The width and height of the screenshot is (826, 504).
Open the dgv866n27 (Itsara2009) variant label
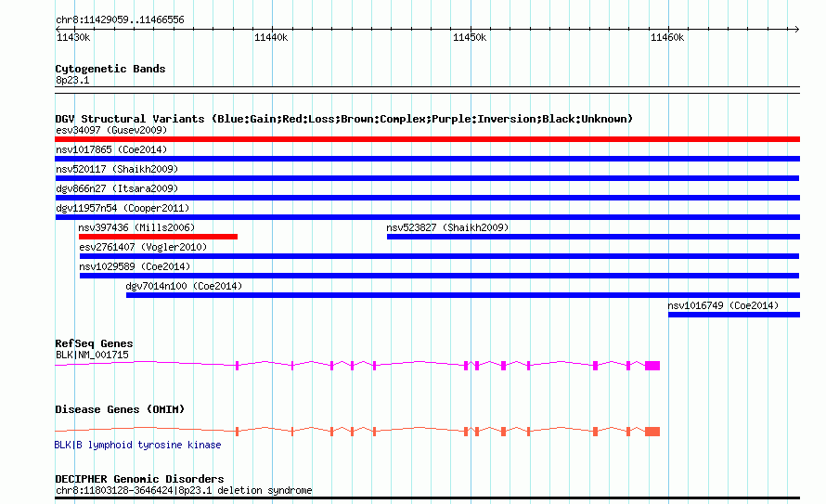click(117, 188)
